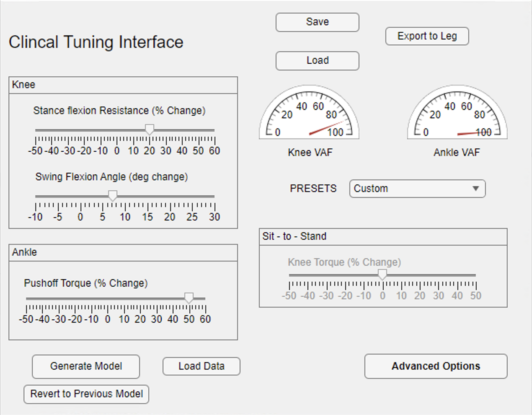Select the Ankle panel title

pos(24,252)
